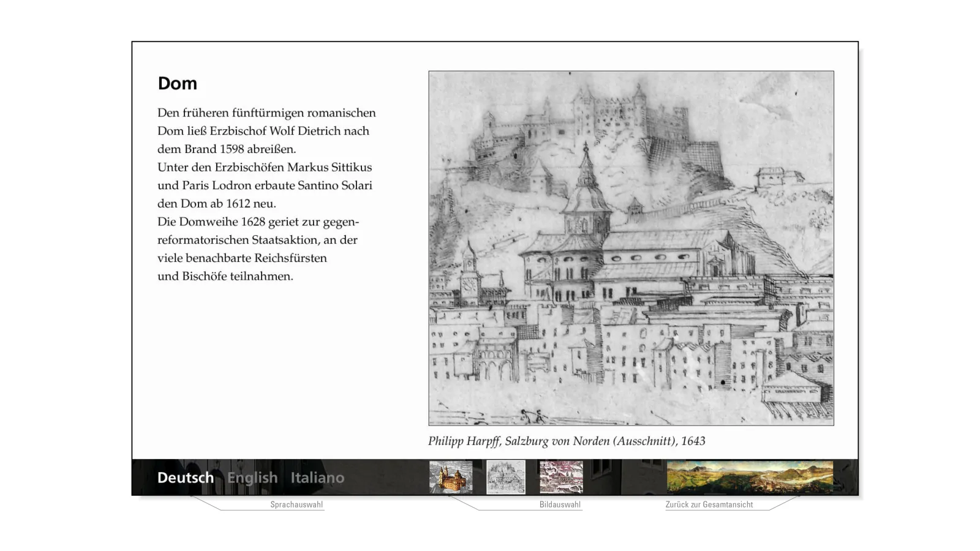Switch language to Italiano

click(x=317, y=478)
